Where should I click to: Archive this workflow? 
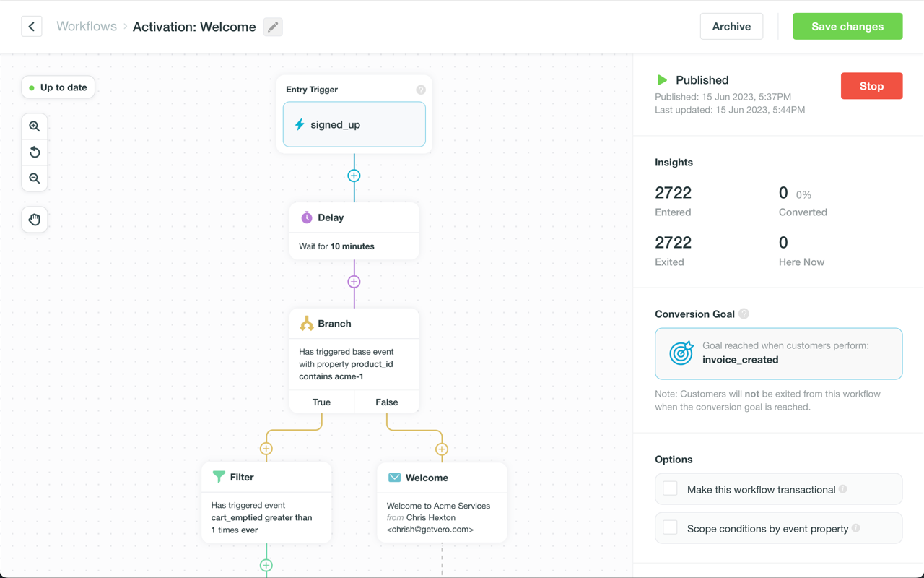pyautogui.click(x=731, y=27)
